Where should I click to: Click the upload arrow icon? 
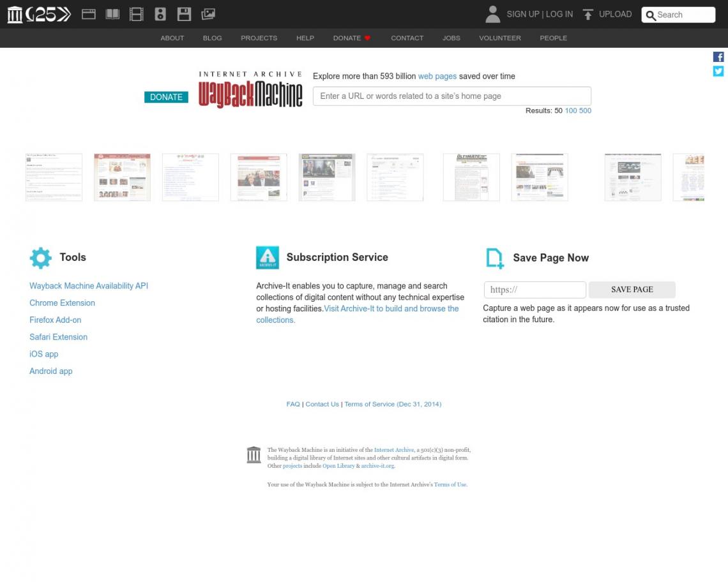tap(588, 15)
